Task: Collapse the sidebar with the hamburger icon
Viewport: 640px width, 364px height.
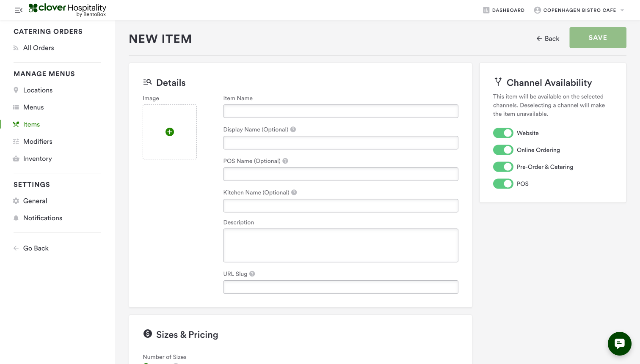Action: pyautogui.click(x=18, y=10)
